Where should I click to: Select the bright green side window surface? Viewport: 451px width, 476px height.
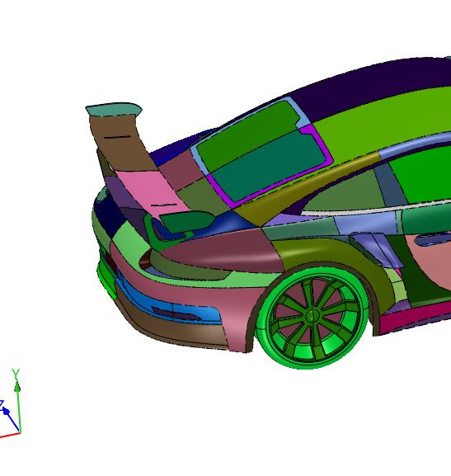tap(425, 176)
